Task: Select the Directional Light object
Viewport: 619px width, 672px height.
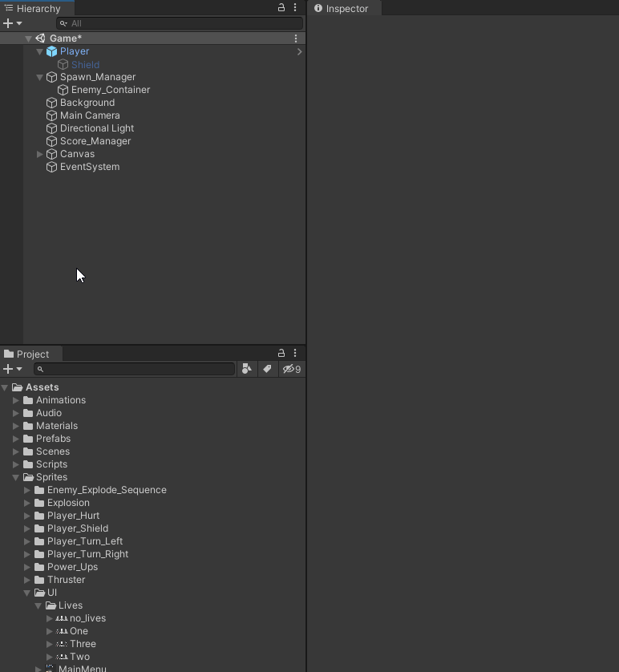Action: click(97, 128)
